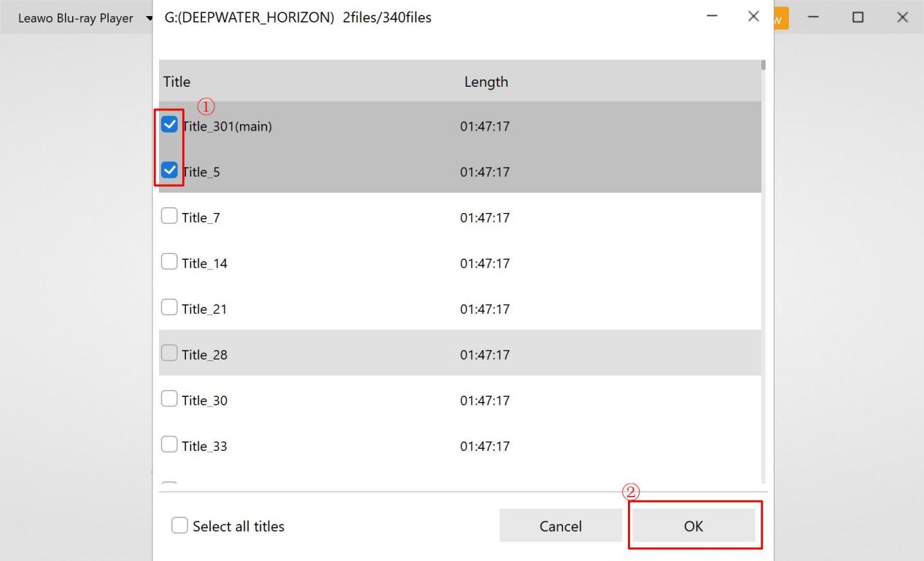Viewport: 924px width, 561px height.
Task: Click the Cancel button
Action: 560,526
